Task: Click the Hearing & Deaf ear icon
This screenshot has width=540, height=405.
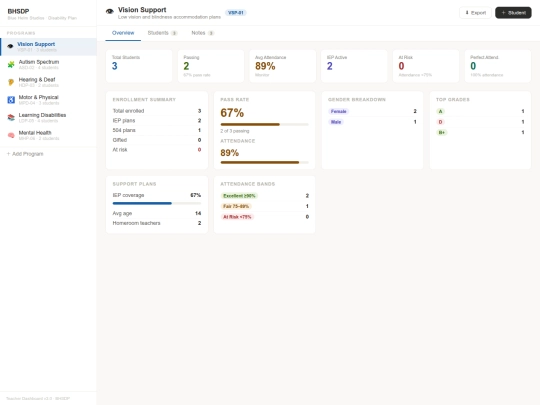Action: pyautogui.click(x=11, y=82)
